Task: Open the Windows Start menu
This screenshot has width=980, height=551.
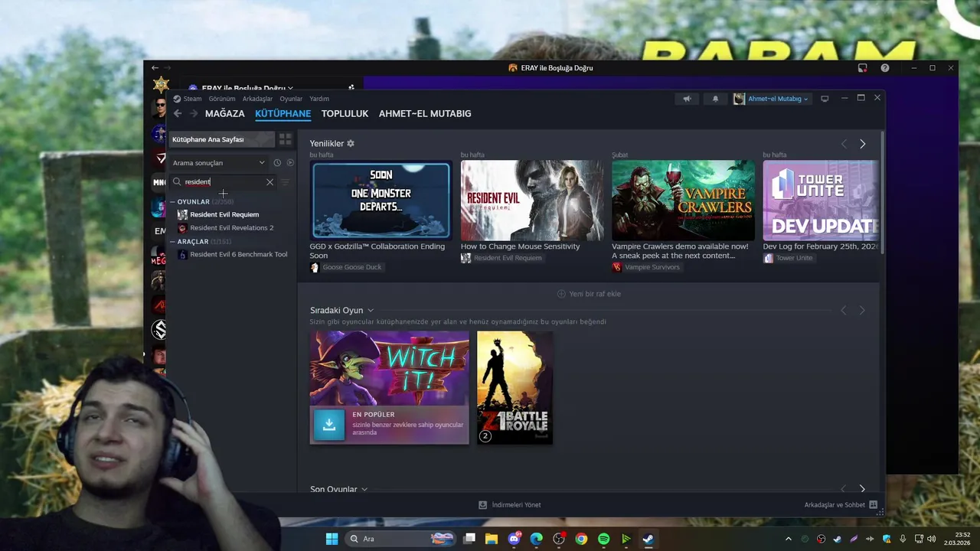Action: pos(332,539)
